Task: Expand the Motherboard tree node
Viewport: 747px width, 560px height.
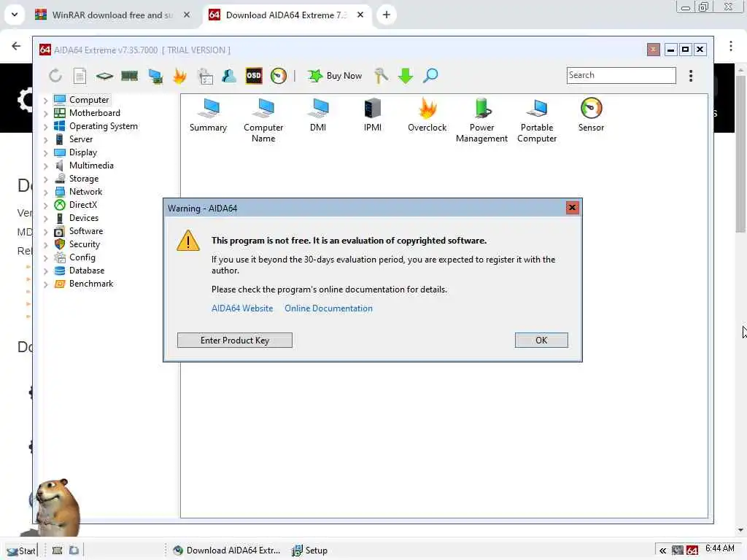Action: pos(46,113)
